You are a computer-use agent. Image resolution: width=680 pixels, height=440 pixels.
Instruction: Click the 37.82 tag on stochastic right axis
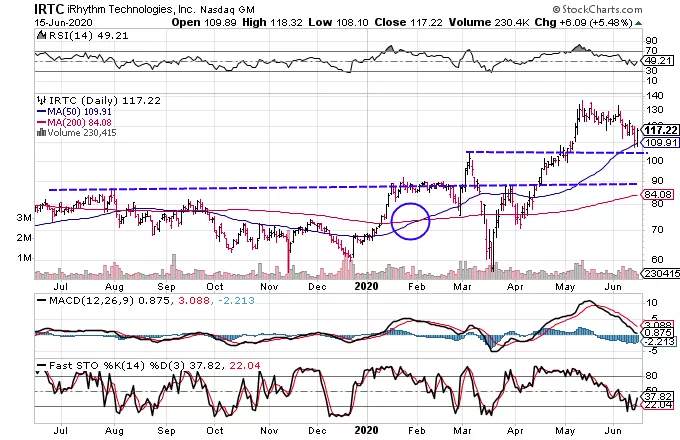point(658,396)
